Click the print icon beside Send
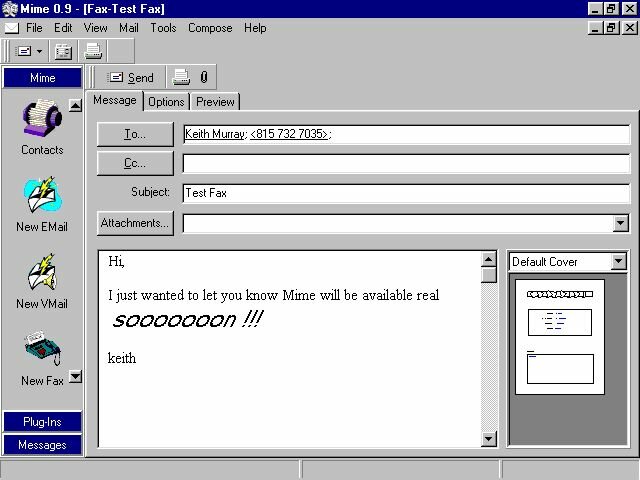 pyautogui.click(x=181, y=77)
